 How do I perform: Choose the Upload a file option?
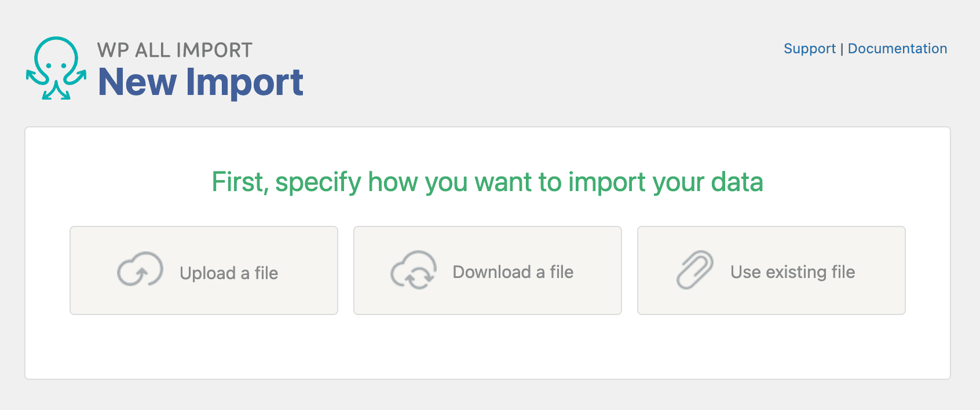(204, 270)
